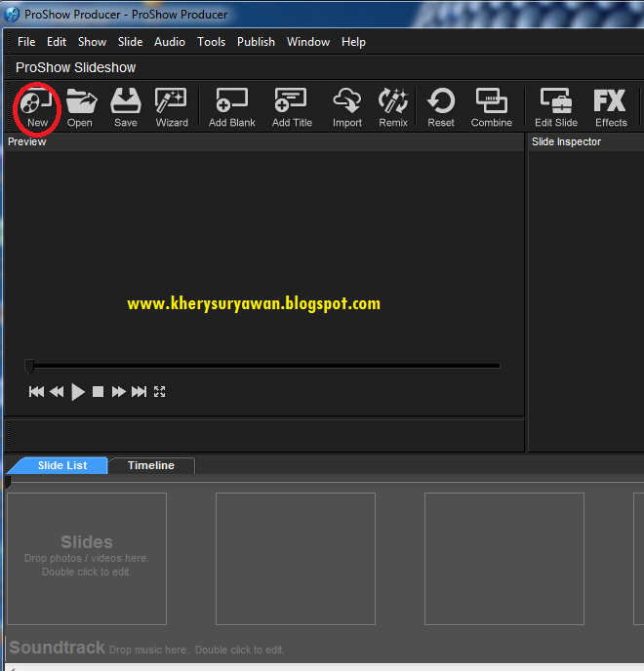Open the Slide menu
The image size is (644, 671).
[x=130, y=42]
